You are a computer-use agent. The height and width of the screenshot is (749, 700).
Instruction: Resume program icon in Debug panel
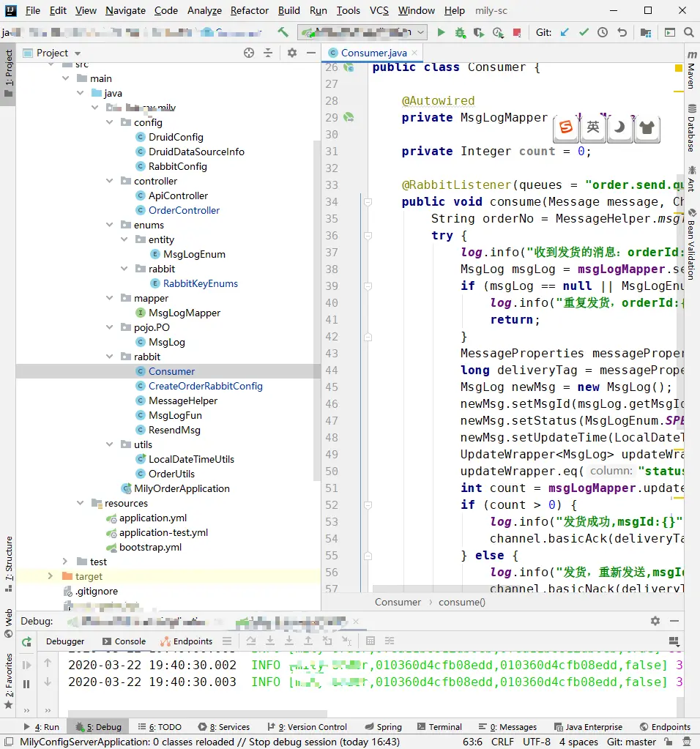click(x=26, y=665)
